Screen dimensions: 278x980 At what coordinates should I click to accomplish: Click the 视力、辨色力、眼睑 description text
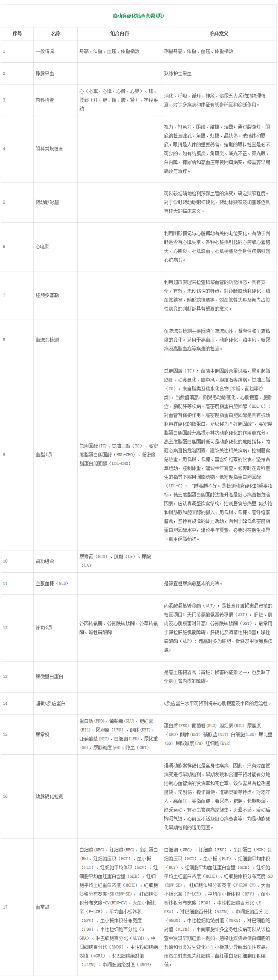click(x=217, y=149)
